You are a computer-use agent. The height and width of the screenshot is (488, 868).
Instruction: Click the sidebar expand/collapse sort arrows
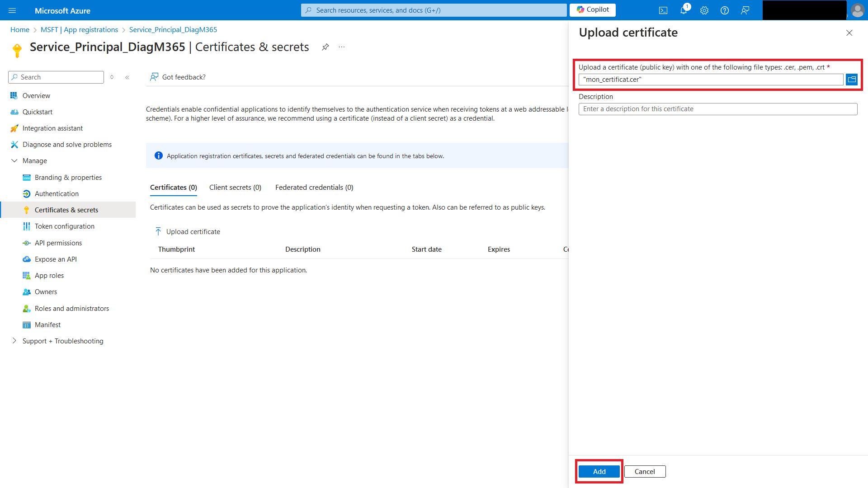(112, 77)
